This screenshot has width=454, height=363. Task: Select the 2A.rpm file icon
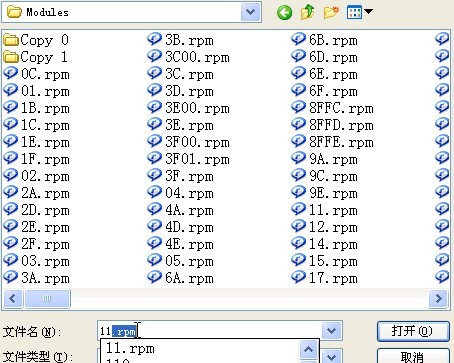pyautogui.click(x=11, y=192)
